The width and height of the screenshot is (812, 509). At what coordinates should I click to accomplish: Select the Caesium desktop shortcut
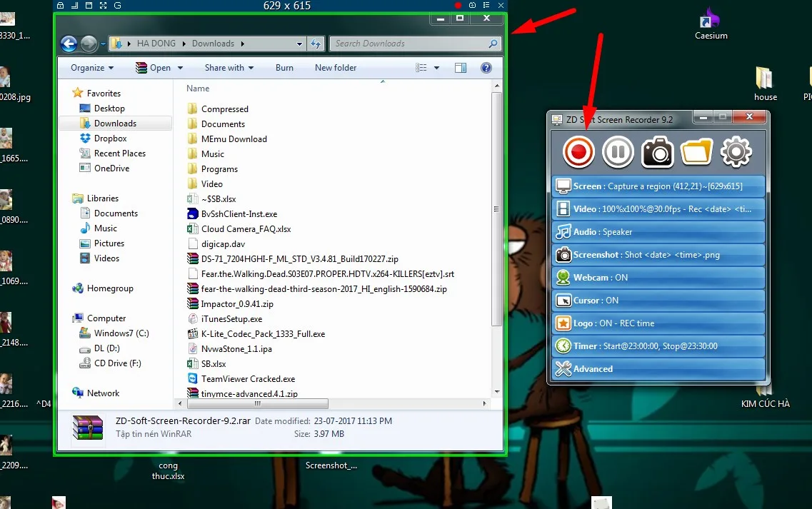coord(711,24)
